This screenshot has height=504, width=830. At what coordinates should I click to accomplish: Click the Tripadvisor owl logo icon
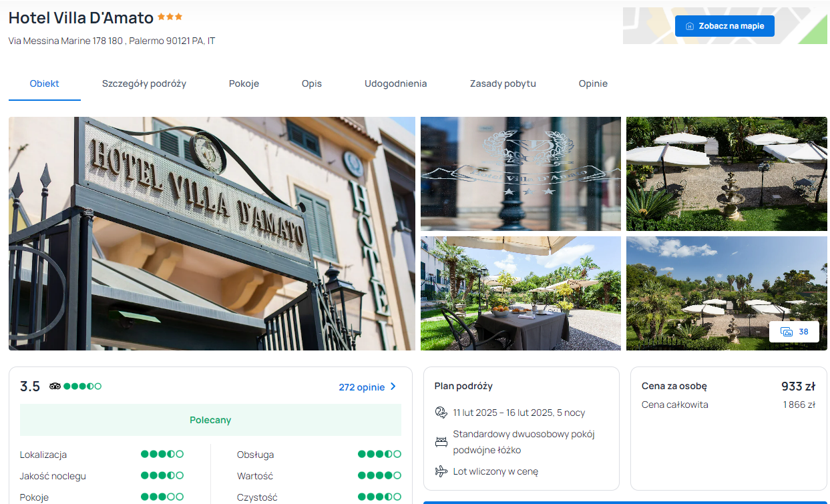click(x=55, y=386)
